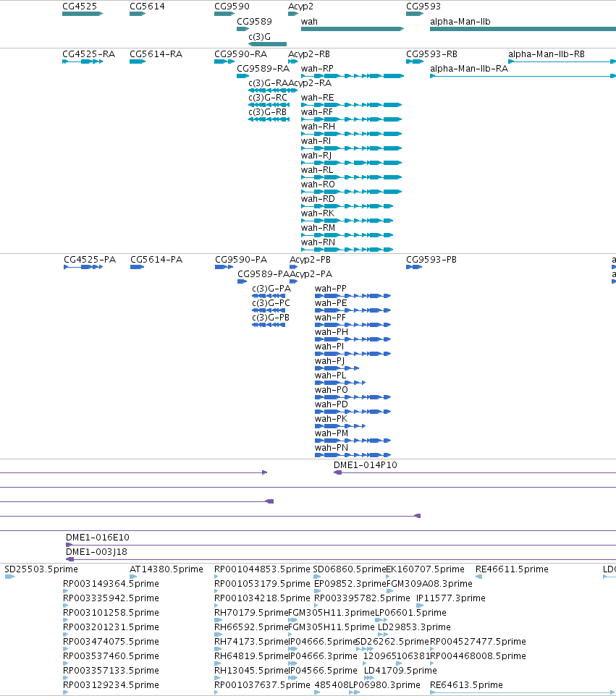The width and height of the screenshot is (616, 696).
Task: Select the CG4525 gene bar
Action: point(83,14)
